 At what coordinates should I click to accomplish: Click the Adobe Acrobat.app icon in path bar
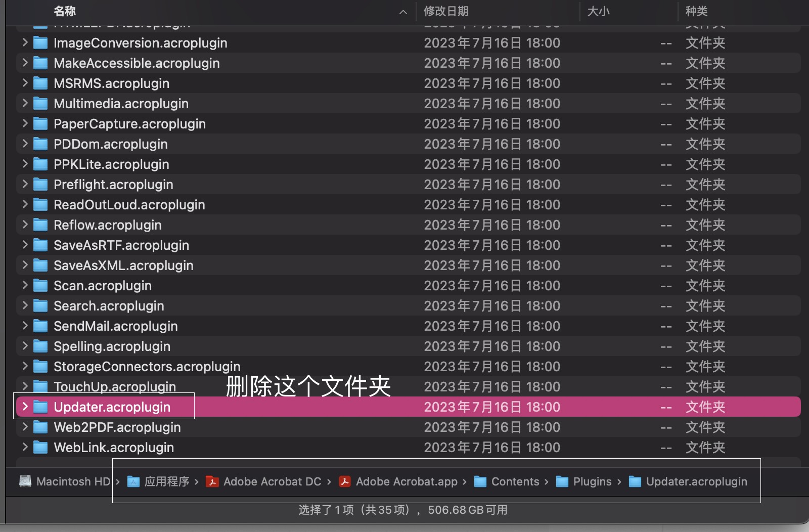coord(344,481)
